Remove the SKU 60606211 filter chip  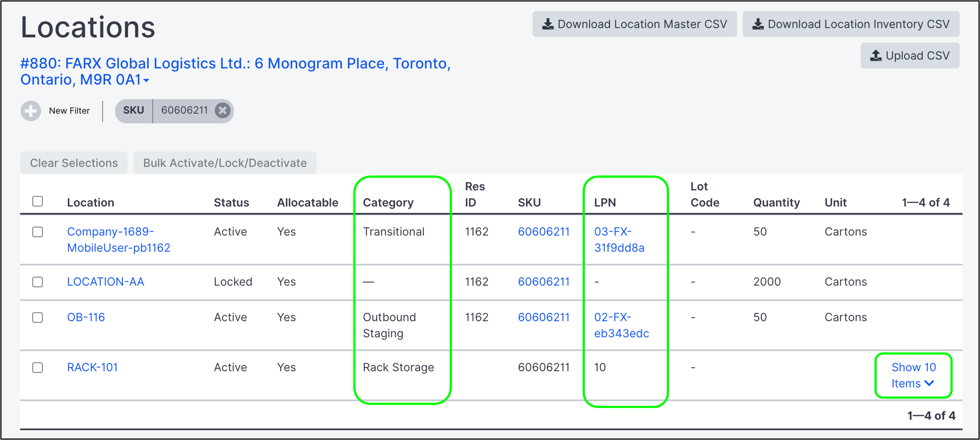click(222, 111)
